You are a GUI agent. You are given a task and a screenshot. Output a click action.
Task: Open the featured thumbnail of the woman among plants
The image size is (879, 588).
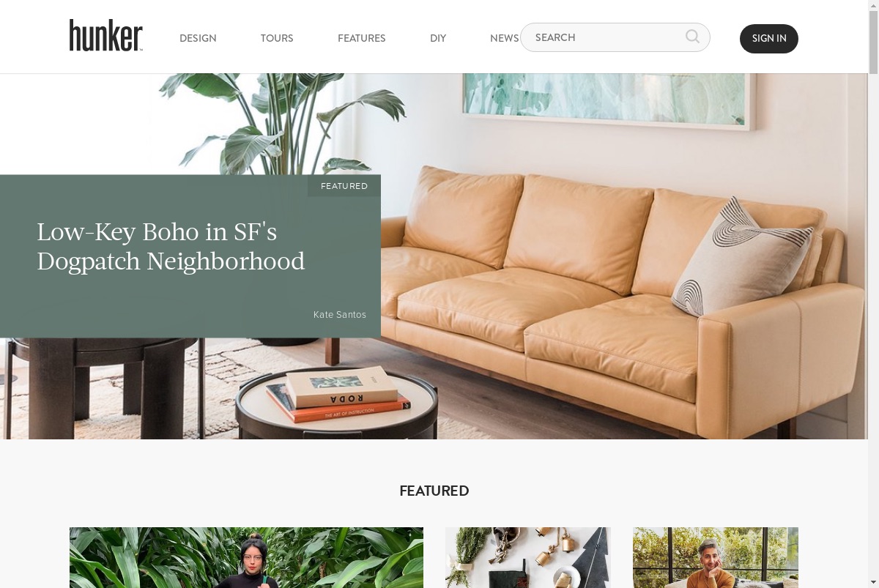(x=246, y=557)
